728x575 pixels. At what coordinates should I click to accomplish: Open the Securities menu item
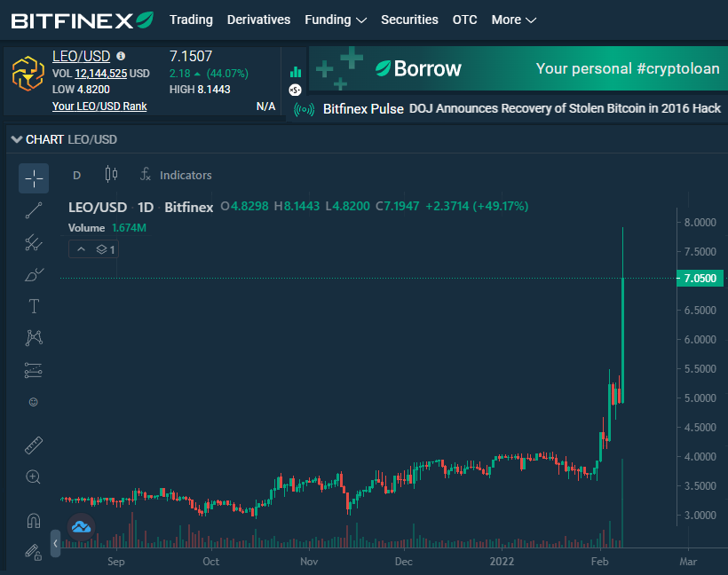(x=409, y=20)
